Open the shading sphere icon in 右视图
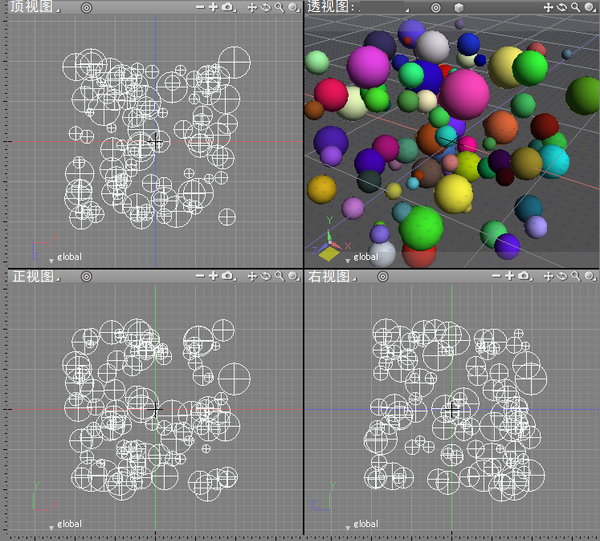This screenshot has height=541, width=600. pyautogui.click(x=589, y=276)
